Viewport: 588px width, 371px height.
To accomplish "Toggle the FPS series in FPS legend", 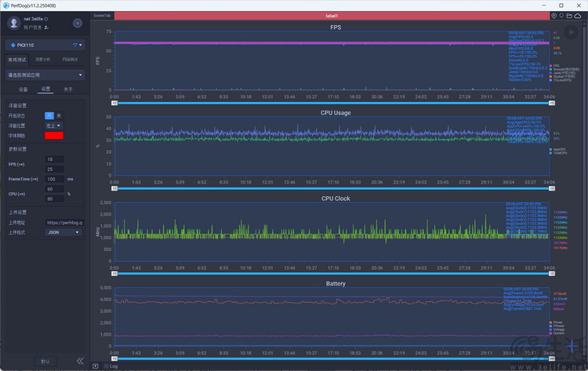I will tap(554, 66).
